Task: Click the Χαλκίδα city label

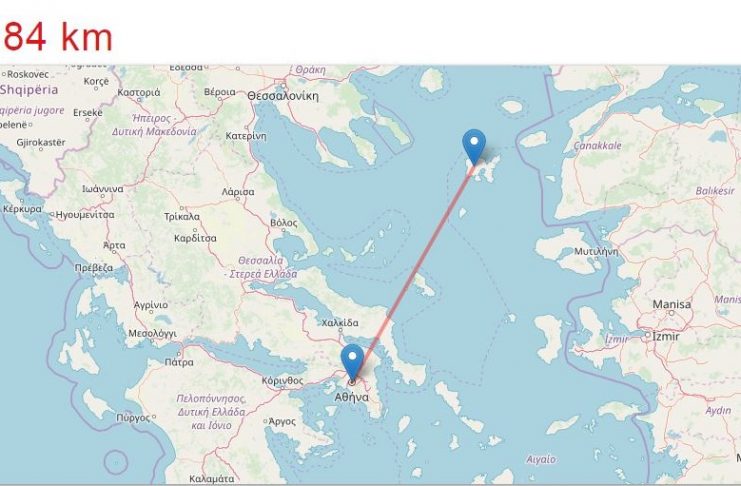Action: [340, 323]
